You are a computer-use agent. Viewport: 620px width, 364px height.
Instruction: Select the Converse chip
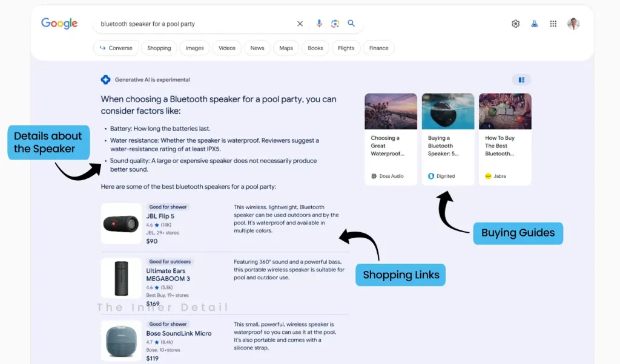point(116,48)
